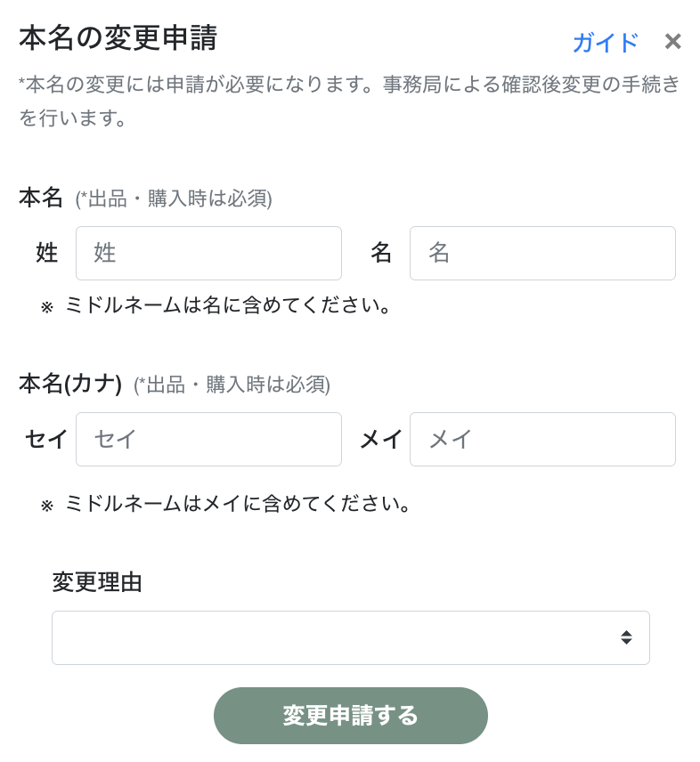Image resolution: width=700 pixels, height=762 pixels.
Task: Click the note ミドルネームは名に含めてください
Action: (x=228, y=306)
